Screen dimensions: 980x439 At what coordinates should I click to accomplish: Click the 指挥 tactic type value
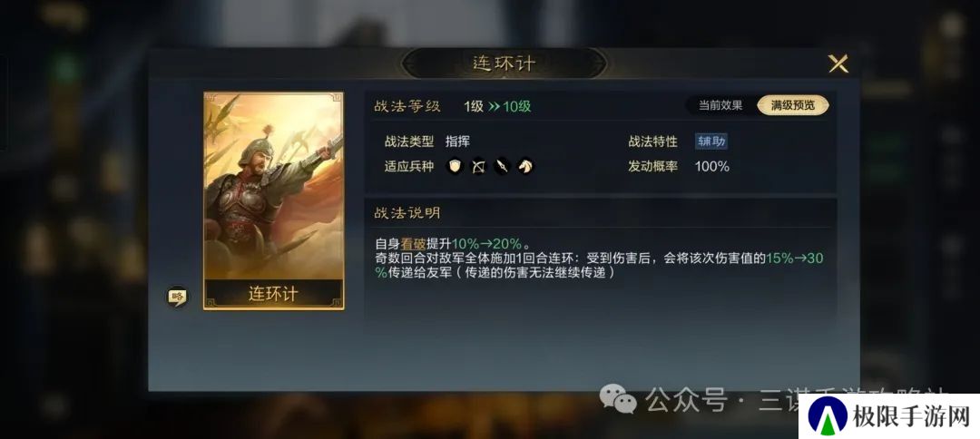(x=457, y=141)
